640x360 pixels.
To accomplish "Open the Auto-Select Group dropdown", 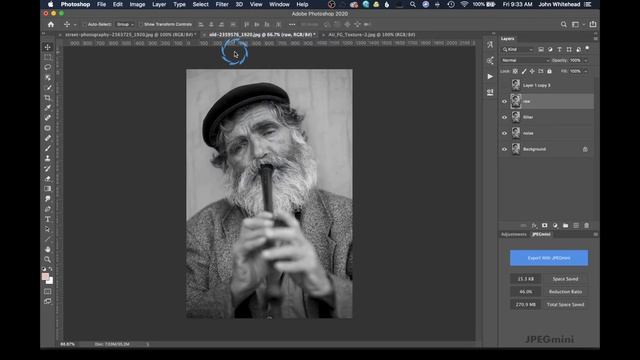I will click(x=125, y=24).
